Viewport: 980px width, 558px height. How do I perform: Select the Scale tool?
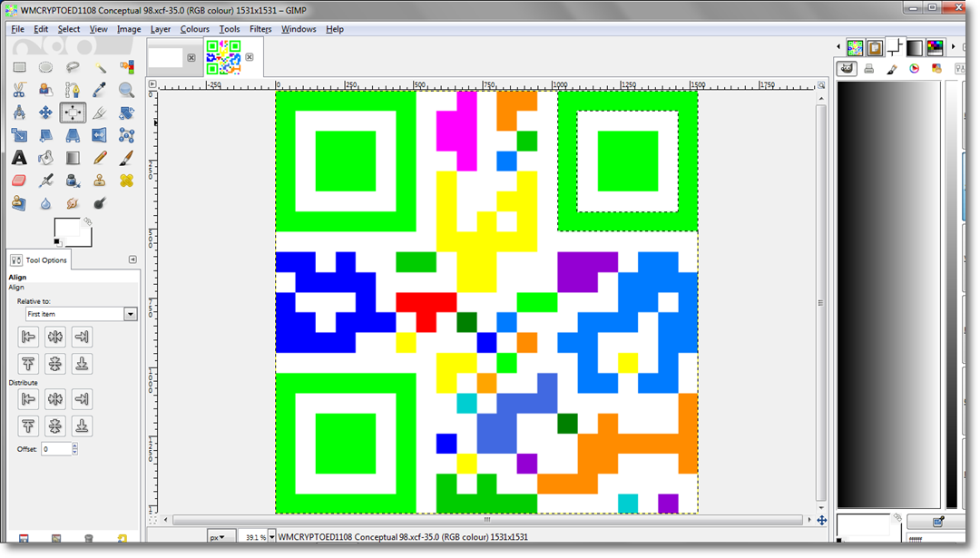[x=19, y=135]
